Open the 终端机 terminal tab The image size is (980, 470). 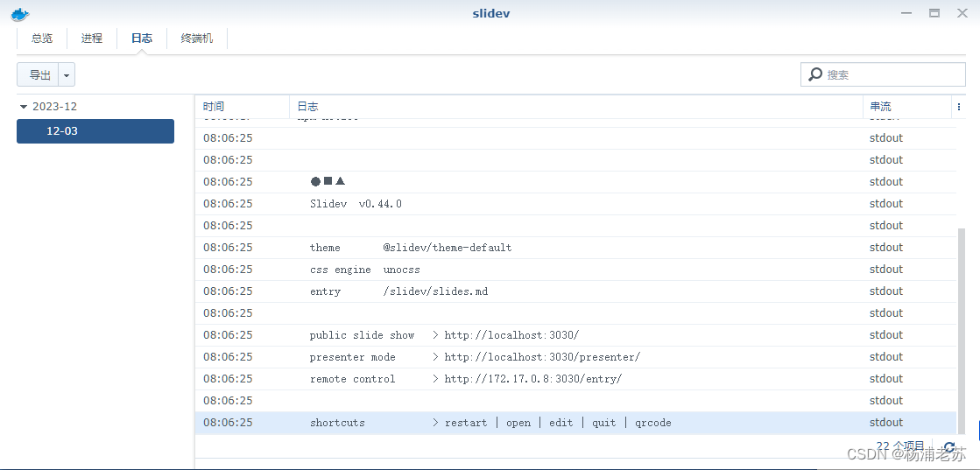click(196, 39)
